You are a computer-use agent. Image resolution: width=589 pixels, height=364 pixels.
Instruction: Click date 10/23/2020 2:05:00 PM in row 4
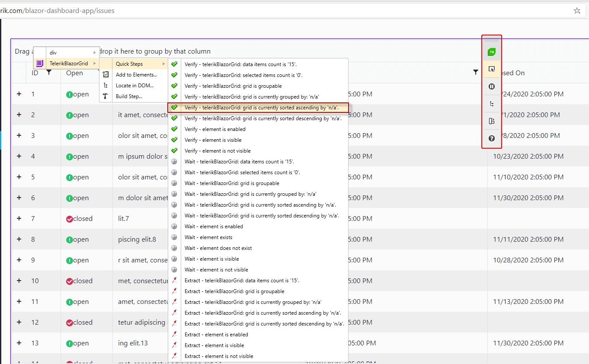point(528,156)
